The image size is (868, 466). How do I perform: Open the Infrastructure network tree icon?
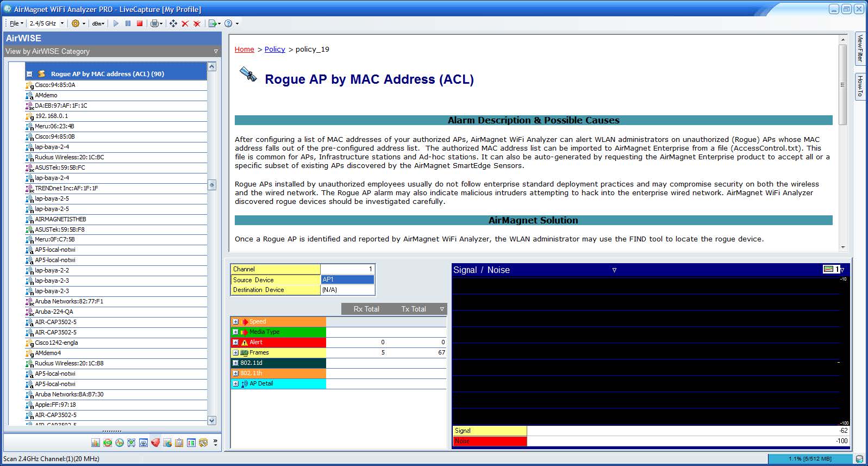(131, 443)
